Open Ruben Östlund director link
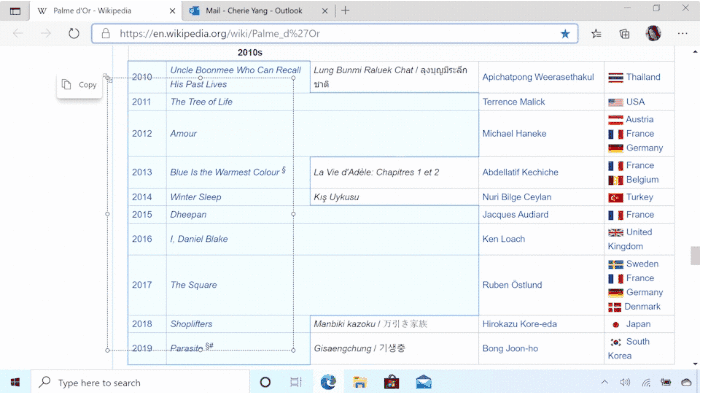Image resolution: width=703 pixels, height=393 pixels. coord(512,285)
